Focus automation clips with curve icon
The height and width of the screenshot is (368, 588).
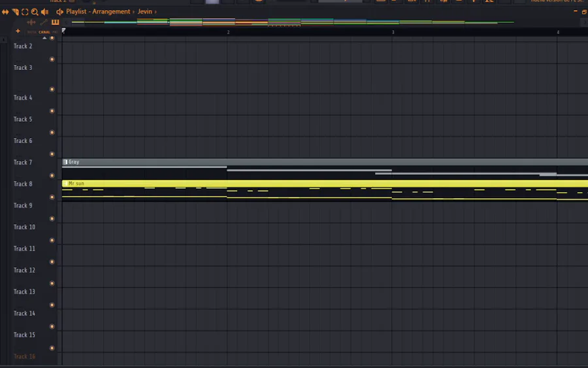pos(44,22)
